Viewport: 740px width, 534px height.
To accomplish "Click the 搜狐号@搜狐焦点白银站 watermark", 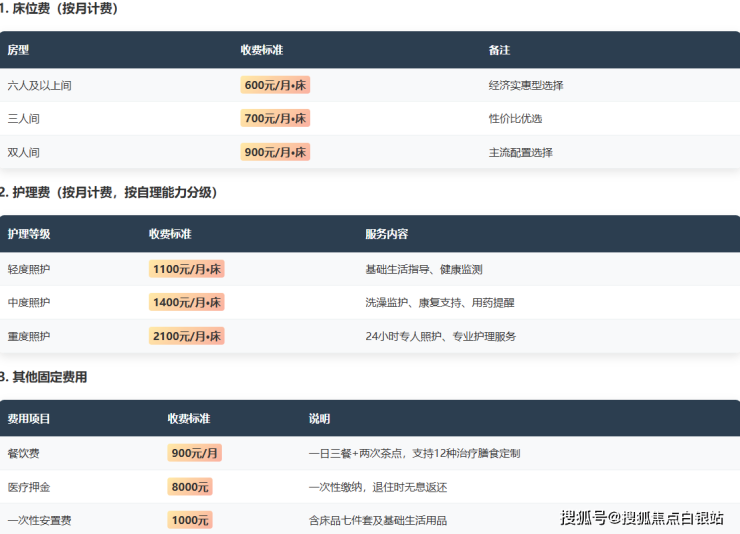I will tap(642, 517).
